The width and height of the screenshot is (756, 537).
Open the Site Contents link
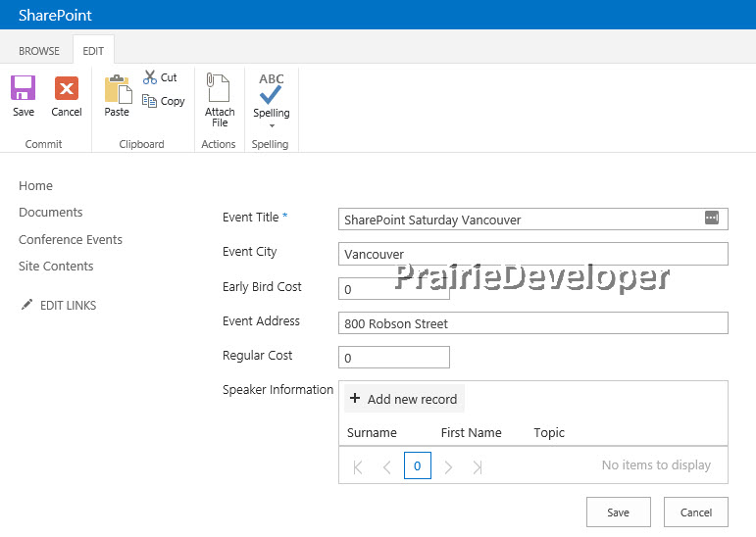[56, 267]
